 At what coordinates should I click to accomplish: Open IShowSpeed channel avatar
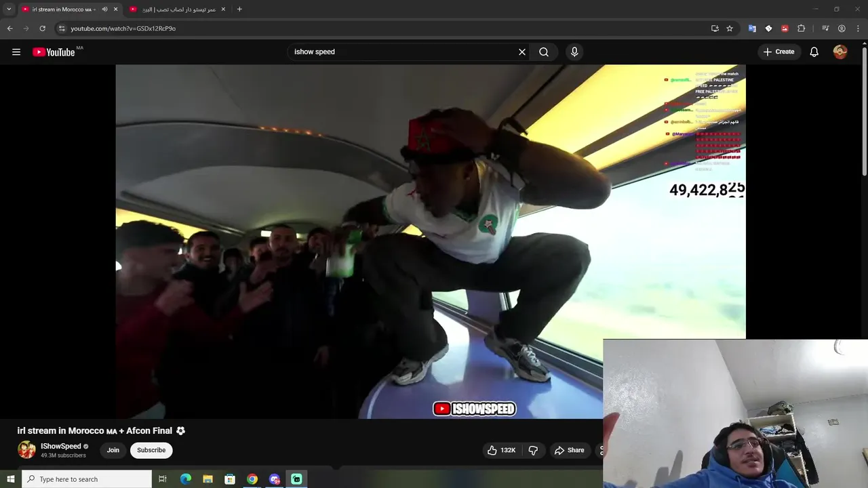[x=26, y=450]
